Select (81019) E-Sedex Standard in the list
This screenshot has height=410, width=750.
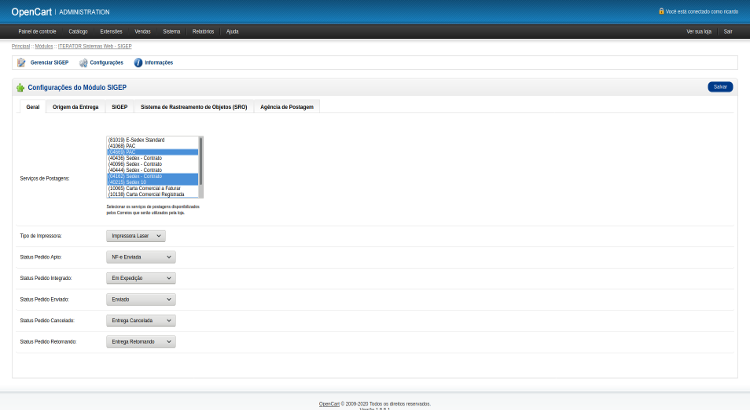tap(153, 140)
